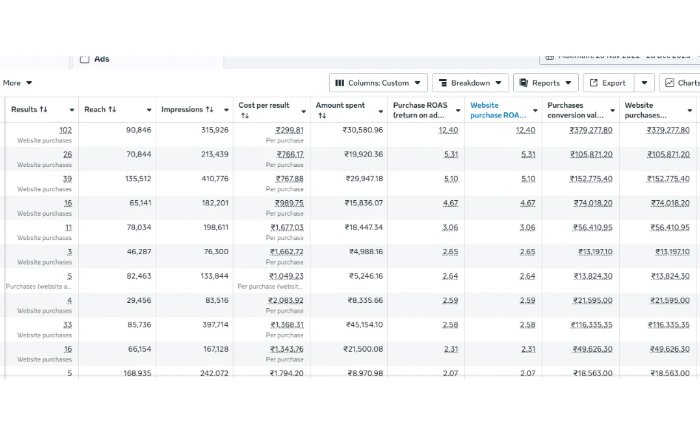700x435 pixels.
Task: Click the Reports document icon
Action: point(524,83)
